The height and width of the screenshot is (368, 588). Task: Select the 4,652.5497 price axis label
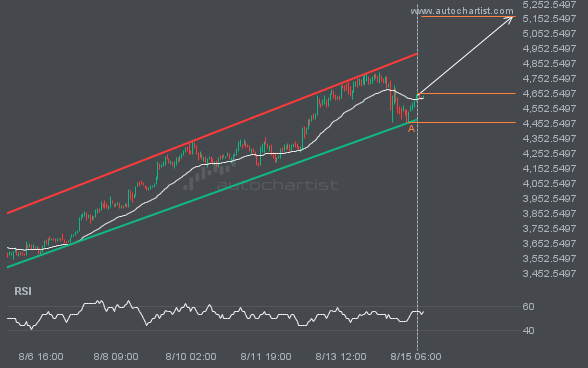549,94
